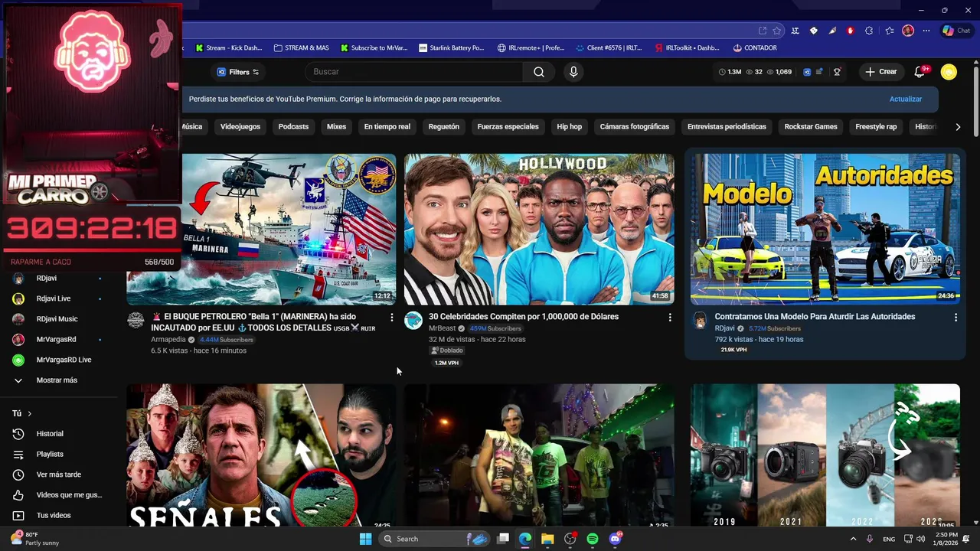Open the CONTADOR bookmark
The width and height of the screenshot is (980, 551).
click(x=755, y=47)
